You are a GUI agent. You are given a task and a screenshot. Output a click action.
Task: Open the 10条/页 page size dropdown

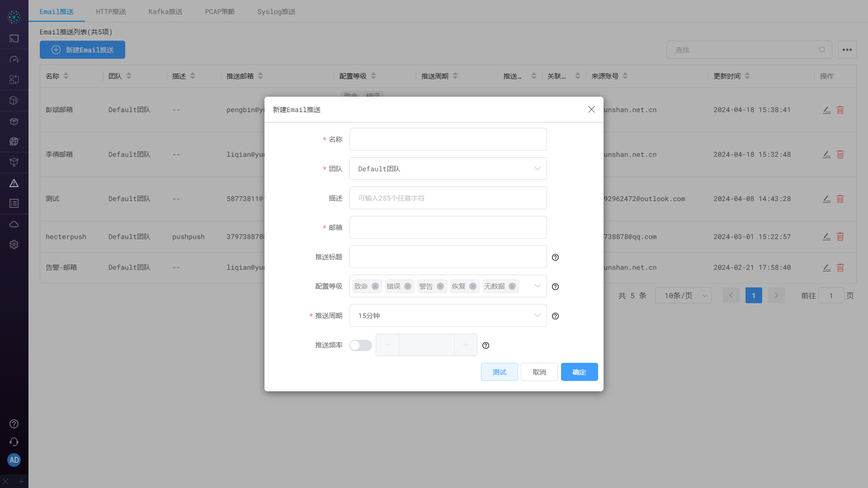683,295
